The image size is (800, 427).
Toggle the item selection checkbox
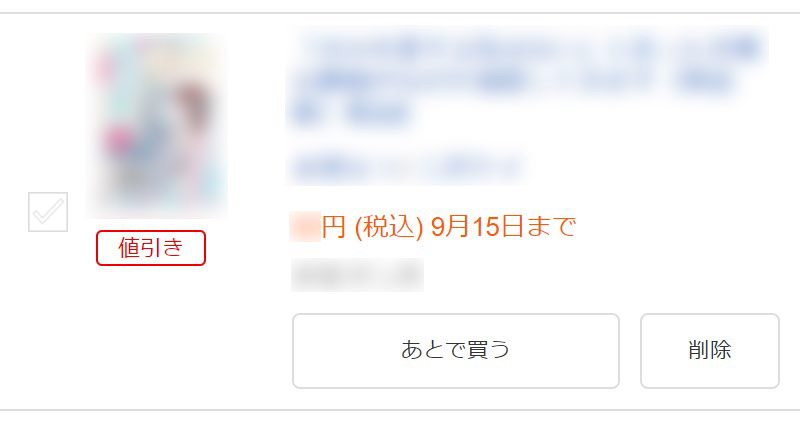tap(48, 212)
